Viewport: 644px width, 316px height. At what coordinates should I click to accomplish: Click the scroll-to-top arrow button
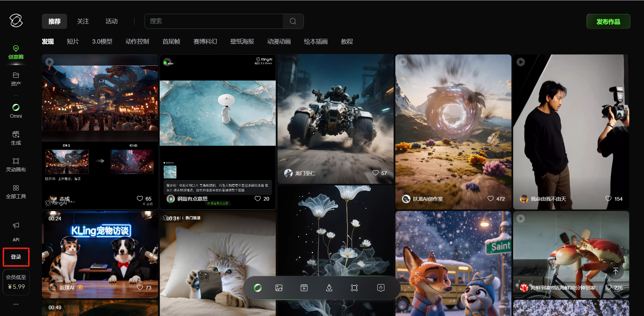click(615, 271)
